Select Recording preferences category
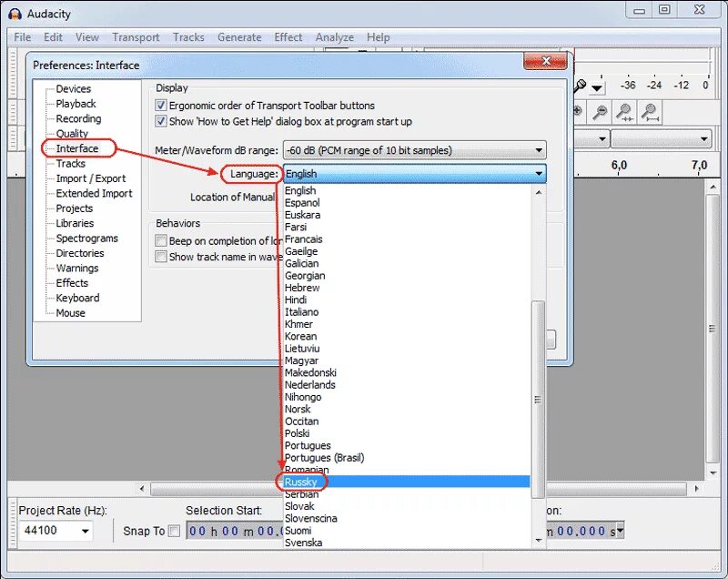The image size is (728, 579). point(78,118)
